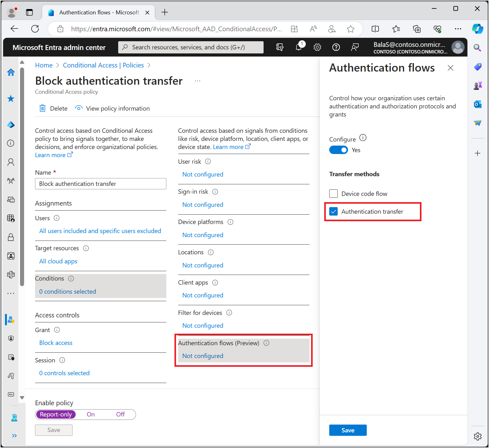Screen dimensions: 489x448
Task: Click the help question mark icon
Action: click(336, 47)
